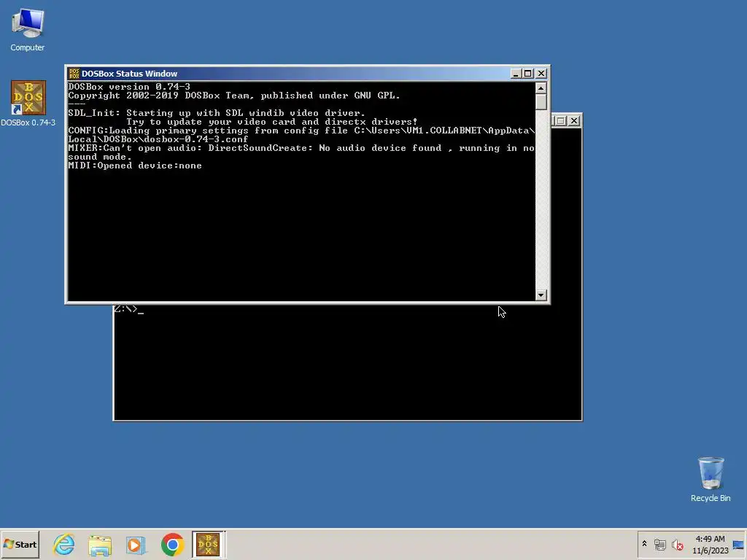Viewport: 747px width, 560px height.
Task: Maximize the background DOSBox window
Action: pos(561,121)
